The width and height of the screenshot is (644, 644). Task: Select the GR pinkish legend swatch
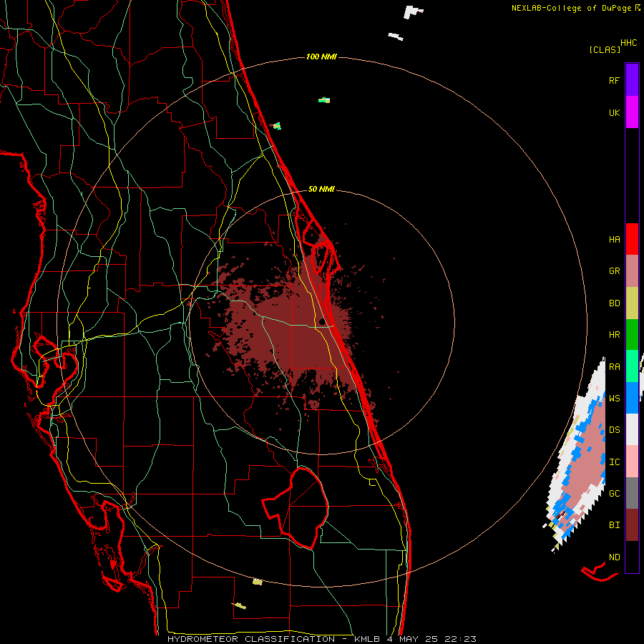632,270
